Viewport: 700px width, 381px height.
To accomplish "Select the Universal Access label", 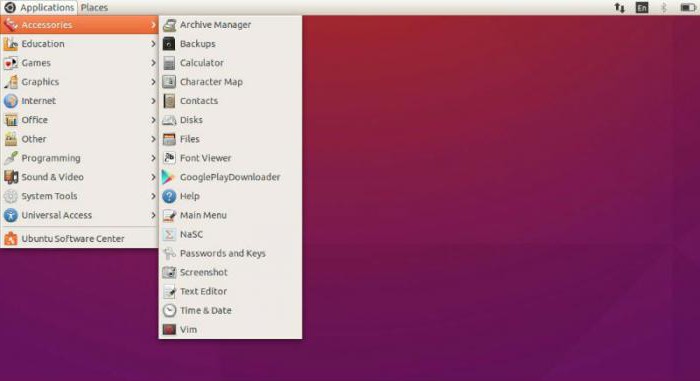I will click(x=57, y=215).
